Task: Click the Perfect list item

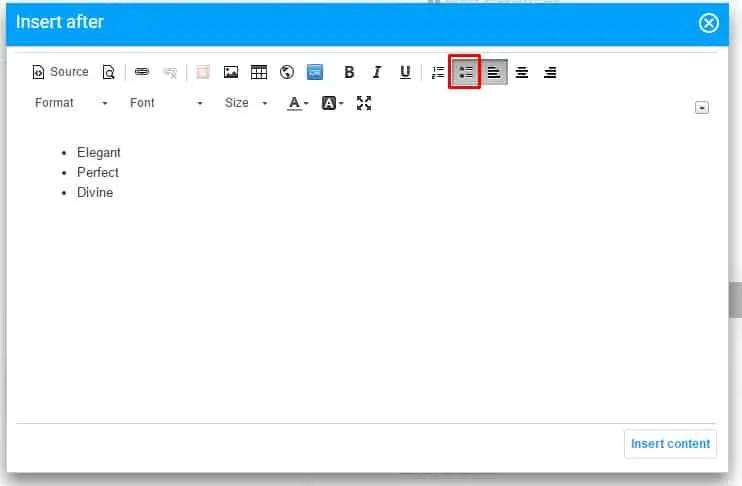Action: 97,172
